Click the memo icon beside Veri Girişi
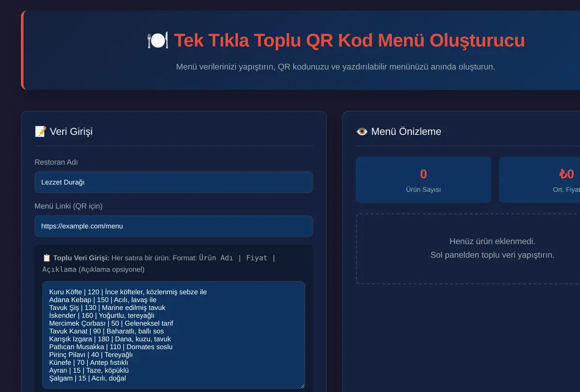580x392 pixels. [41, 131]
